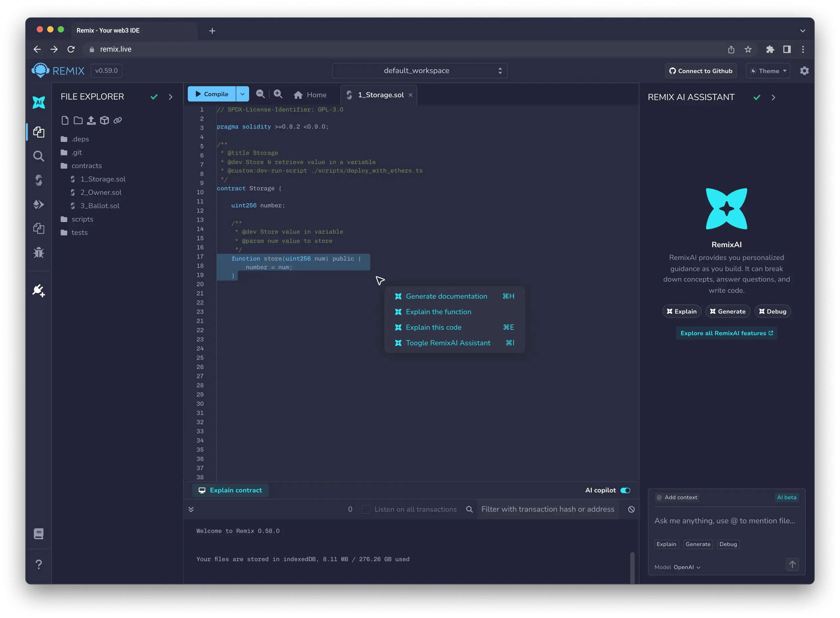
Task: Send the AI prompt with arrow button
Action: coord(792,564)
